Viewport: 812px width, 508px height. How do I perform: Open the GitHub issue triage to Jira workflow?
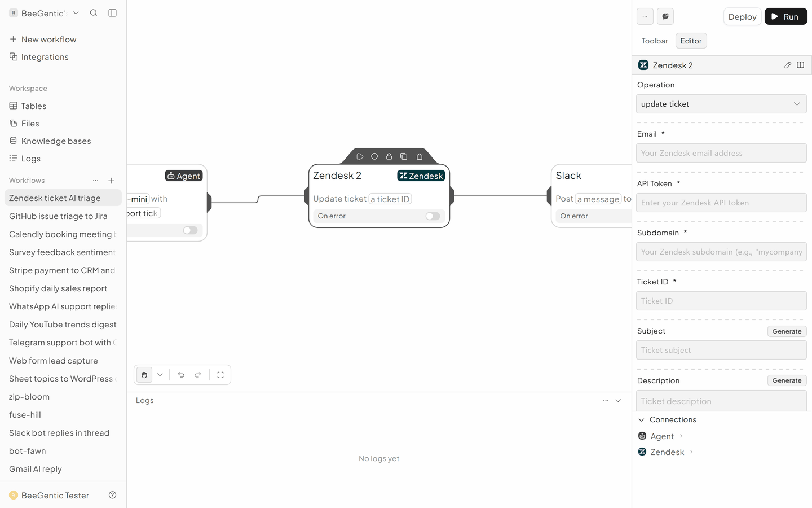(63, 216)
